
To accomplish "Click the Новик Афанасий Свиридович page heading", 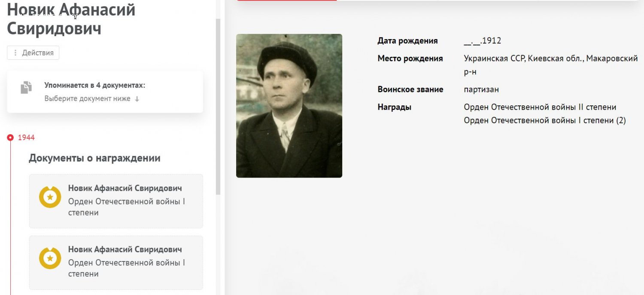I will click(71, 19).
